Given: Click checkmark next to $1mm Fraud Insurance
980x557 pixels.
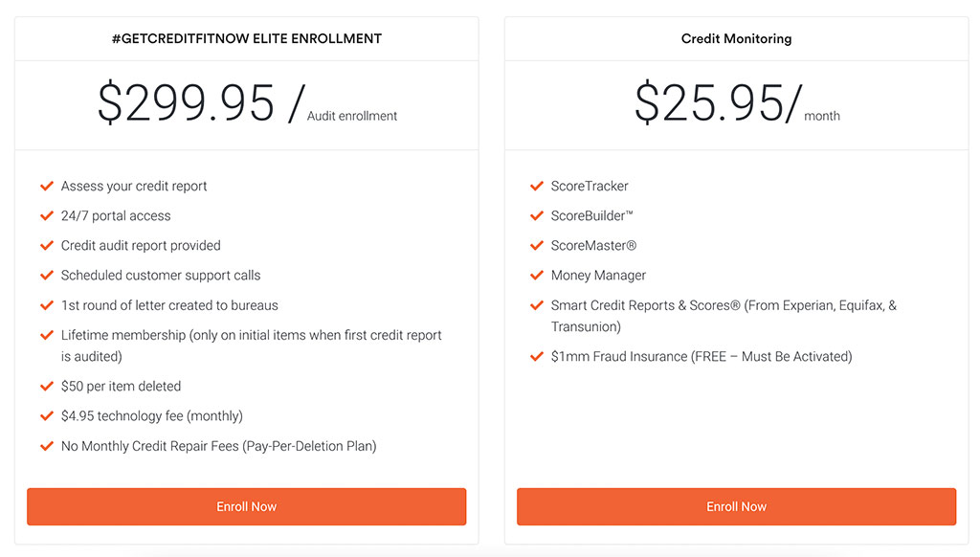Looking at the screenshot, I should pyautogui.click(x=536, y=357).
